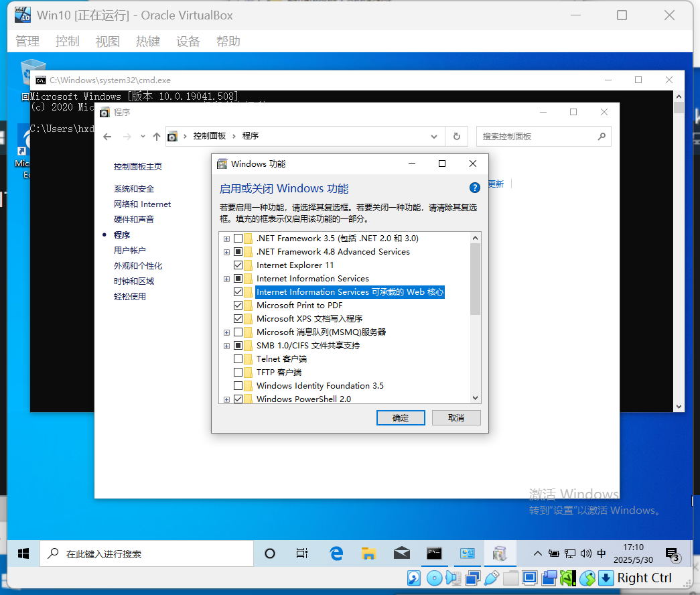The image size is (700, 595).
Task: Open recent locations dropdown arrow in control panel
Action: 143,137
